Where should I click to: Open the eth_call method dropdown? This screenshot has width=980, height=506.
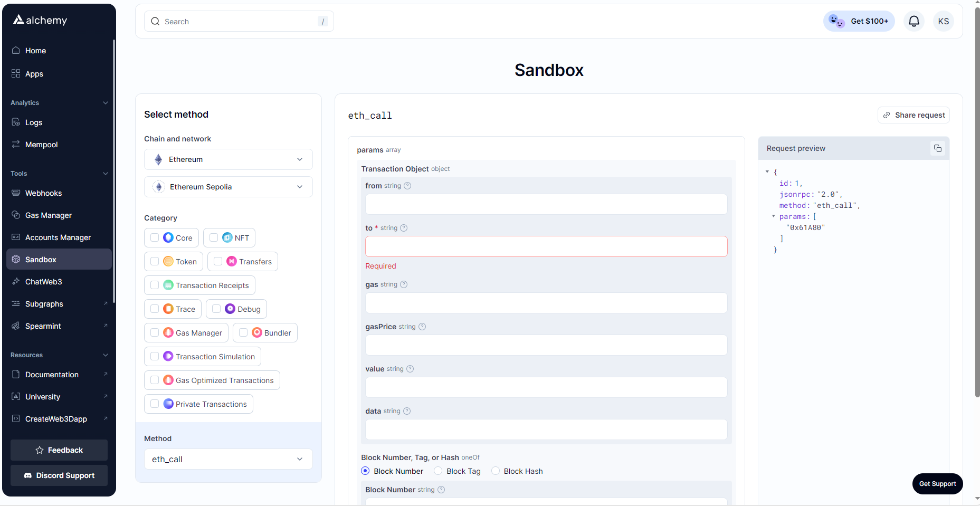229,459
